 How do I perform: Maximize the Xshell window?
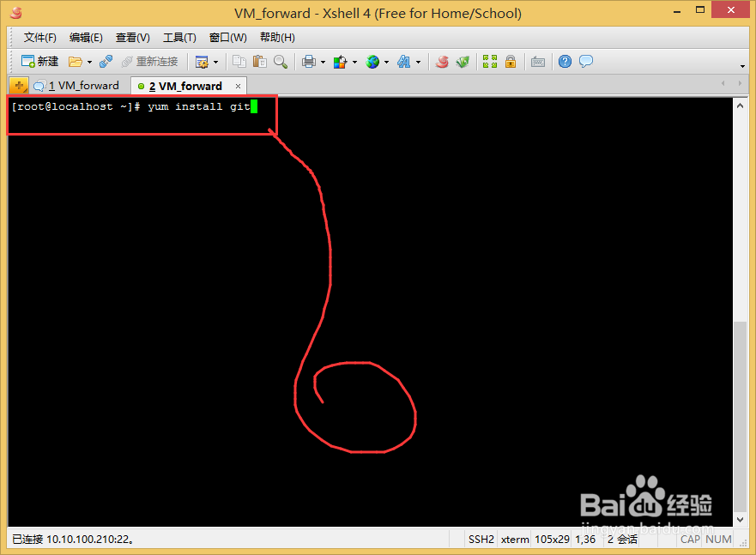pyautogui.click(x=700, y=10)
